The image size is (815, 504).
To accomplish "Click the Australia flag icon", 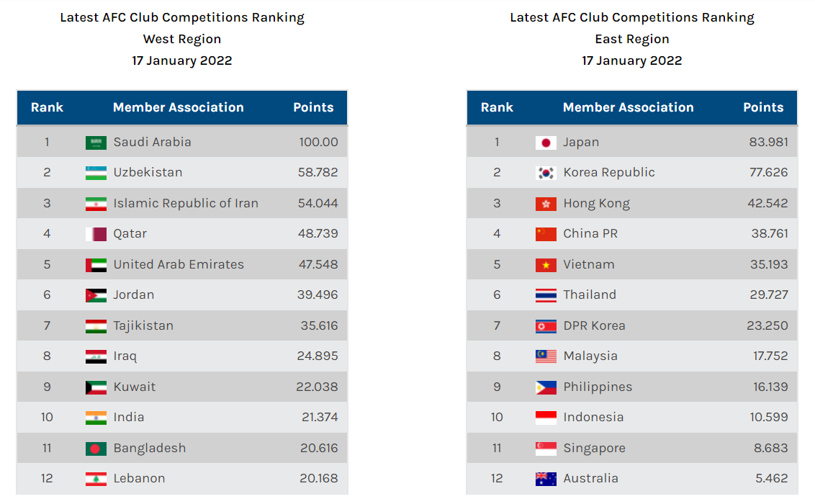I will [546, 479].
